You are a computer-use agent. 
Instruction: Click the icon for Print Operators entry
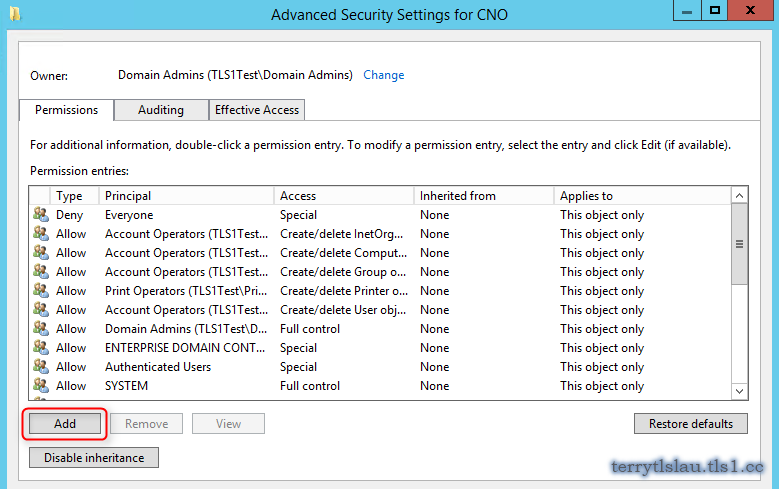[x=40, y=291]
